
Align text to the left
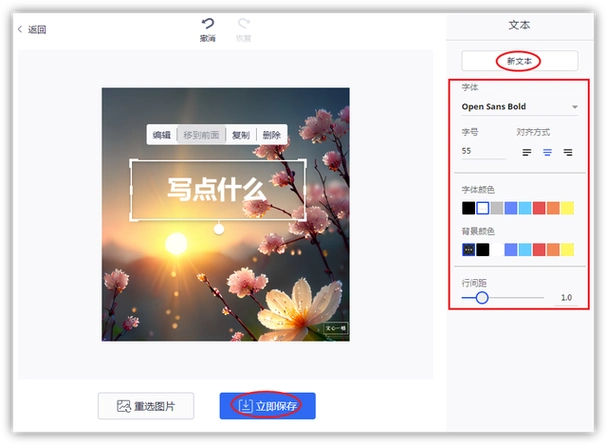point(527,152)
